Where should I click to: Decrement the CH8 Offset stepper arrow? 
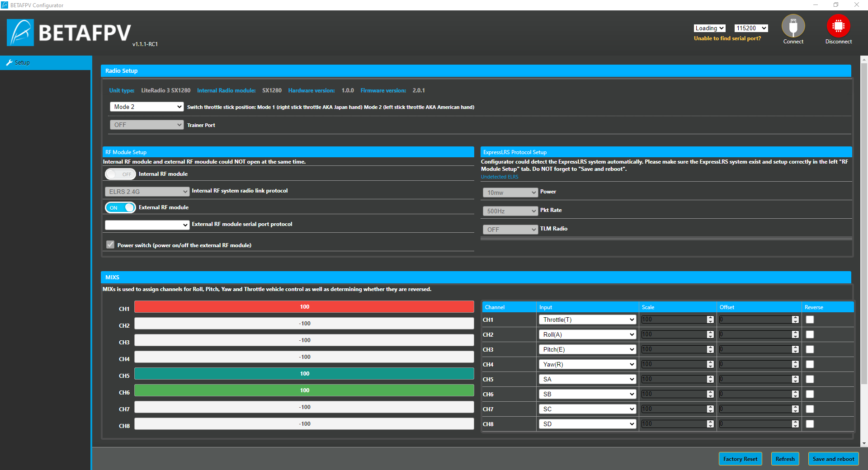click(x=795, y=426)
